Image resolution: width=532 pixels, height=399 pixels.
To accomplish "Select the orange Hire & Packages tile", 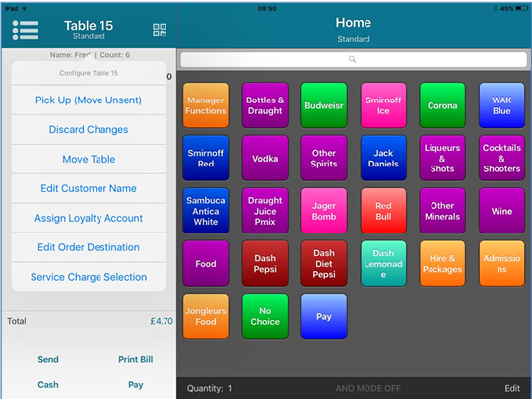I will coord(442,264).
